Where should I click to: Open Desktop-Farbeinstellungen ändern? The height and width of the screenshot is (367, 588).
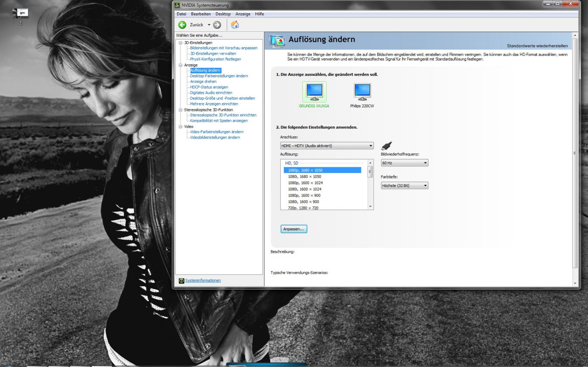[x=219, y=76]
